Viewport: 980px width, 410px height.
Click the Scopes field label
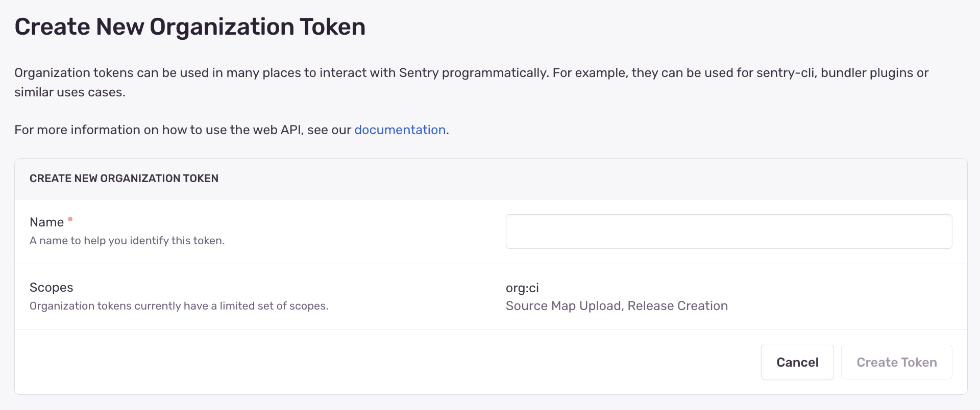(51, 288)
